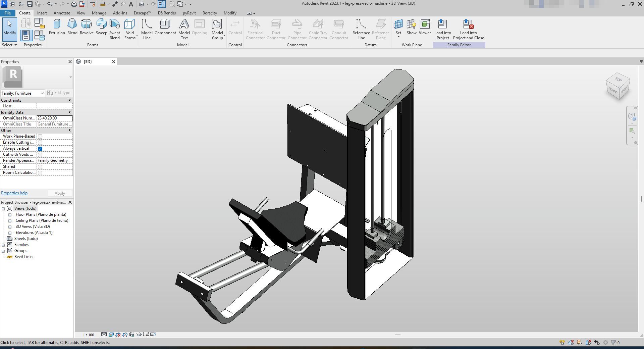
Task: Expand Floor Plans (Plano de planta)
Action: pyautogui.click(x=10, y=215)
